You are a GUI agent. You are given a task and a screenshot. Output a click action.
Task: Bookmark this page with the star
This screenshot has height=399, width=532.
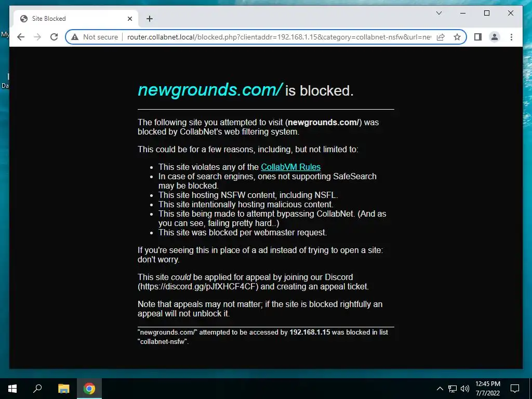(457, 37)
